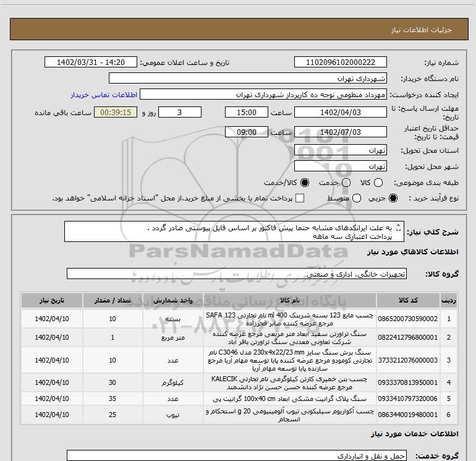Click the تاریخ نیاز column header
Viewport: 476px width, 461px height.
pos(52,301)
